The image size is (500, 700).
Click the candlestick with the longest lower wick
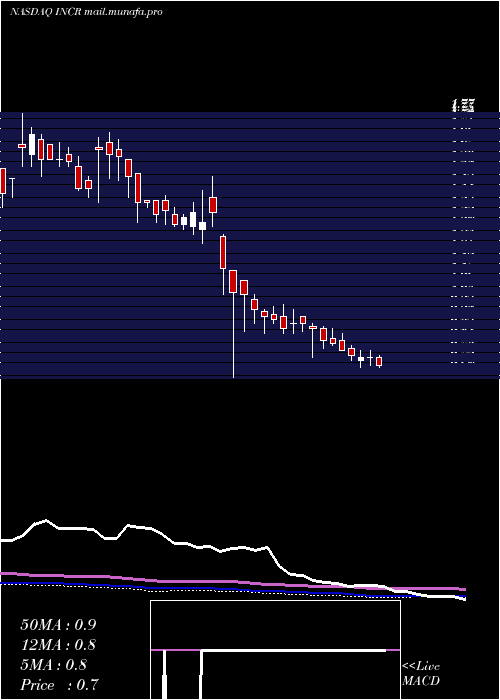(x=233, y=324)
